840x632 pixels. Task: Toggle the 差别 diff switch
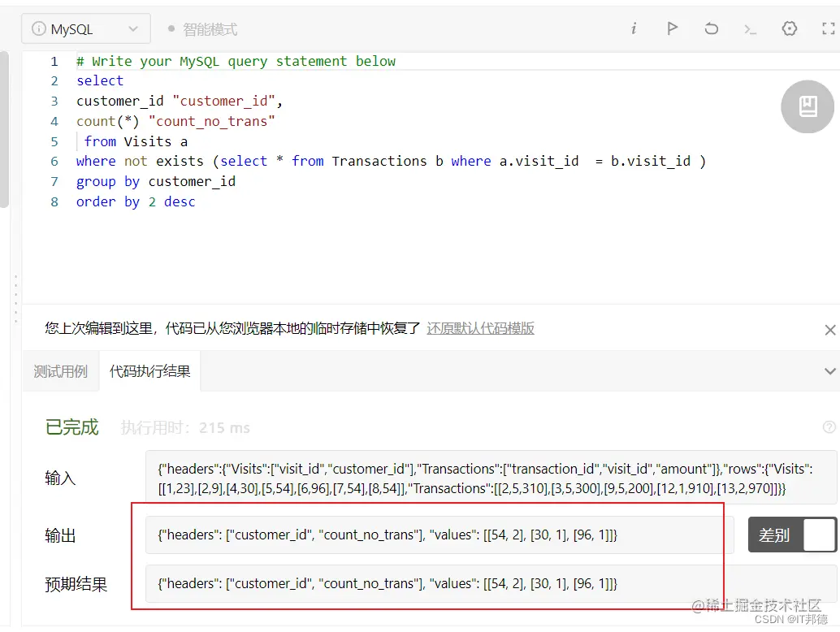coord(792,535)
